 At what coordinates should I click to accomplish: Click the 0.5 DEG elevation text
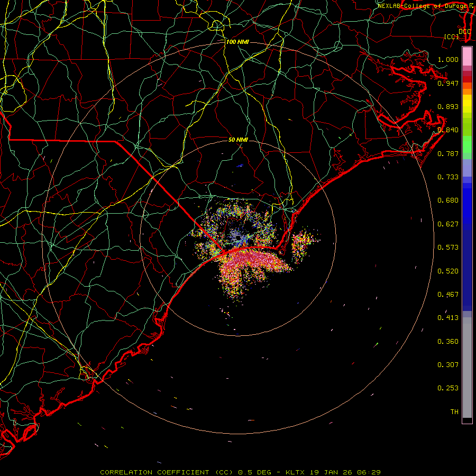pyautogui.click(x=254, y=472)
